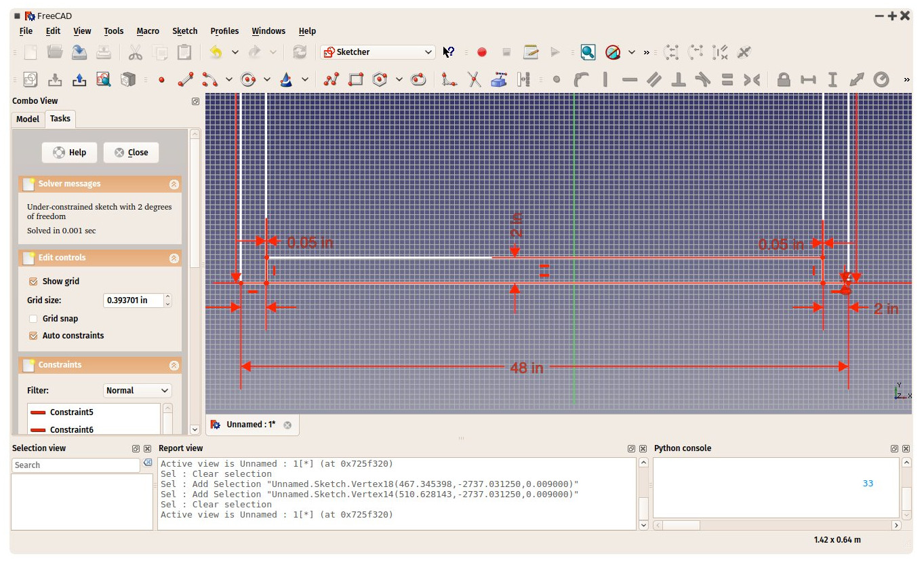The height and width of the screenshot is (563, 924).
Task: Expand the arc tools dropdown arrow
Action: click(229, 80)
